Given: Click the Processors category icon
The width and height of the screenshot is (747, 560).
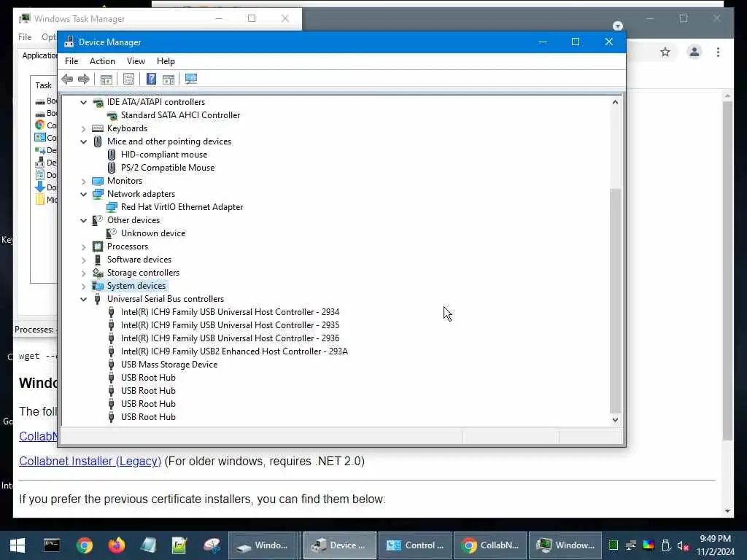Looking at the screenshot, I should point(98,246).
